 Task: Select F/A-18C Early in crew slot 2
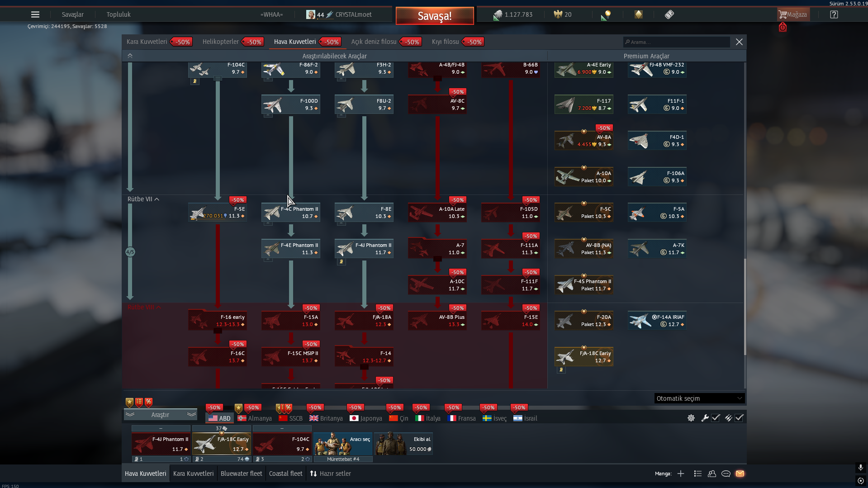(x=222, y=444)
